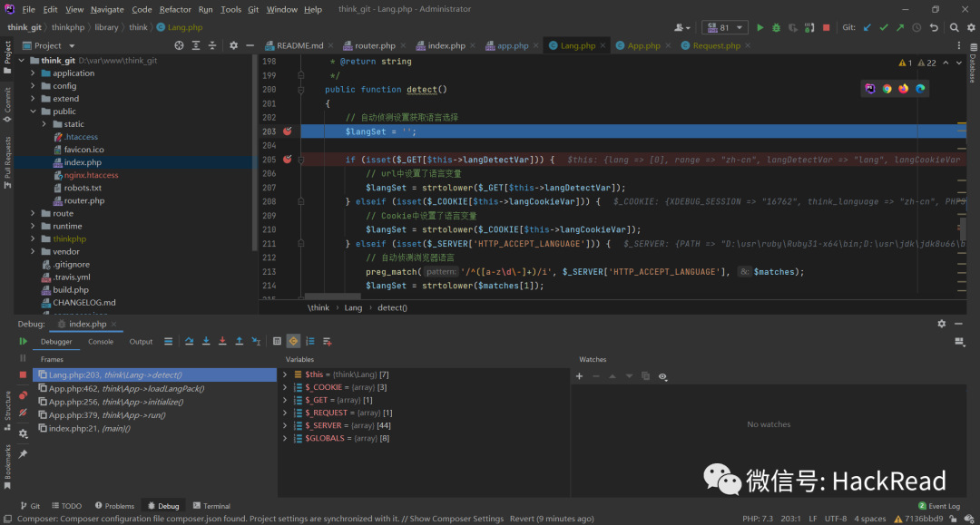This screenshot has width=980, height=525.
Task: Open Terminal tool window button
Action: pyautogui.click(x=211, y=506)
